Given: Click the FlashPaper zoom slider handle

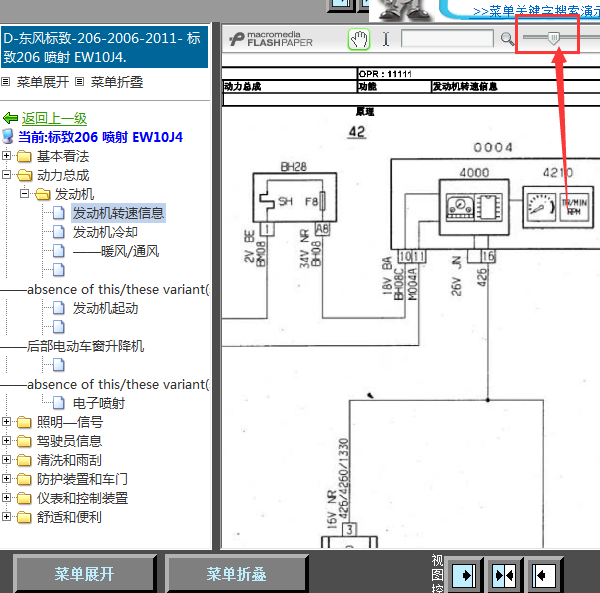Looking at the screenshot, I should [553, 38].
